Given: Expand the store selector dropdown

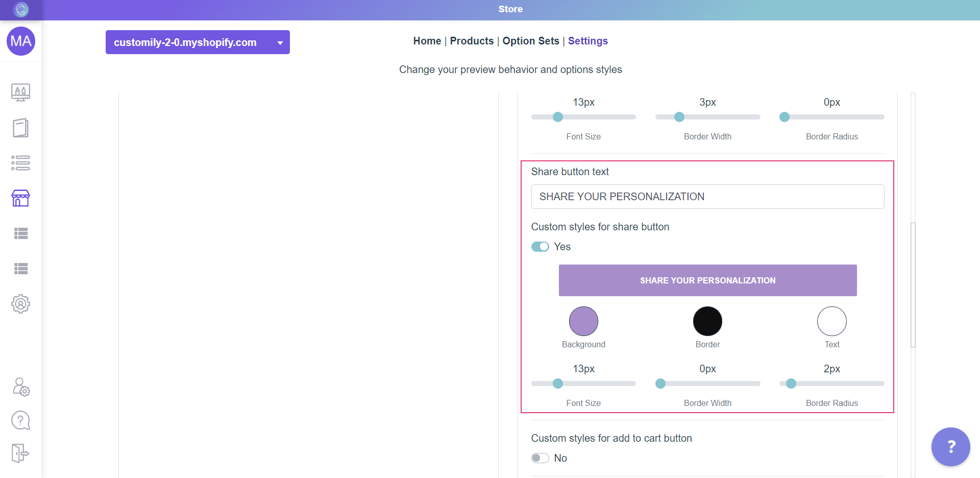Looking at the screenshot, I should click(279, 42).
